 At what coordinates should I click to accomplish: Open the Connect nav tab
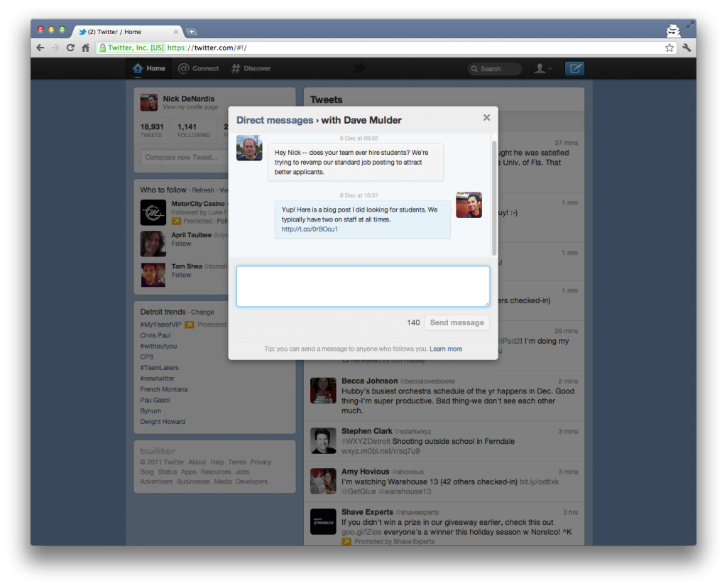pyautogui.click(x=199, y=69)
